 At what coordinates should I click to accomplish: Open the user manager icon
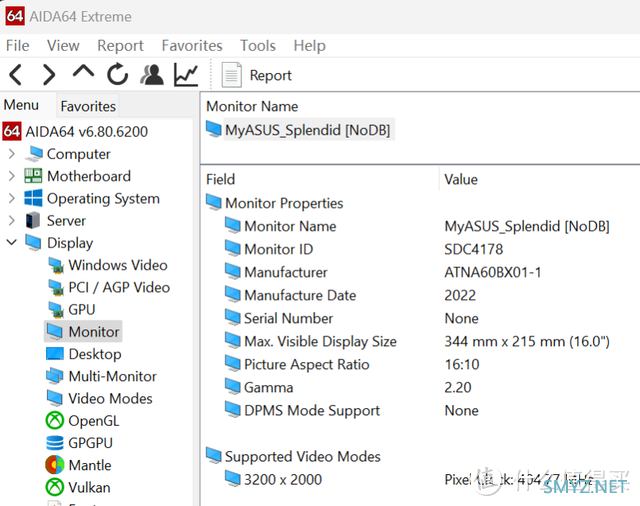coord(152,75)
